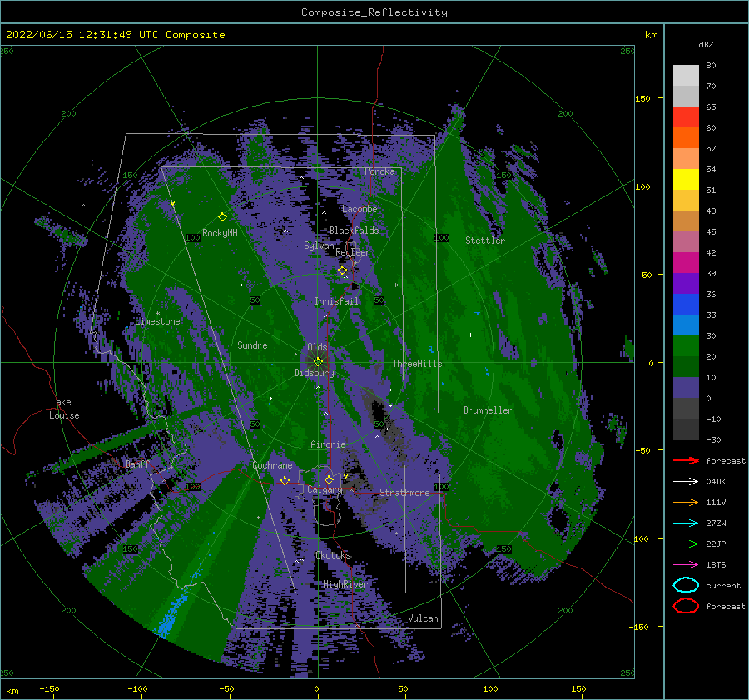Click the Lacombe town label
The height and width of the screenshot is (700, 749).
coord(360,209)
